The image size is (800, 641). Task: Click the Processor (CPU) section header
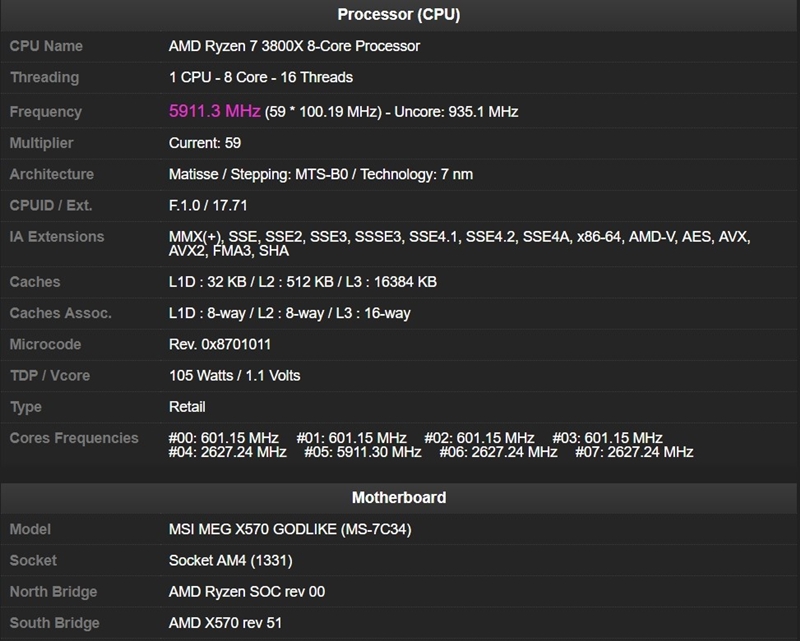[399, 14]
